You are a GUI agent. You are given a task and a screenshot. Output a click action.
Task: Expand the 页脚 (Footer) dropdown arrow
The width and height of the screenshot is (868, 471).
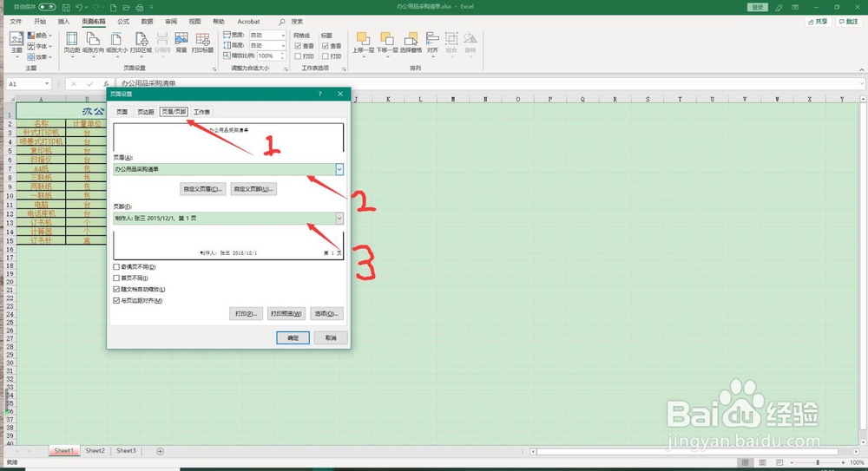339,219
